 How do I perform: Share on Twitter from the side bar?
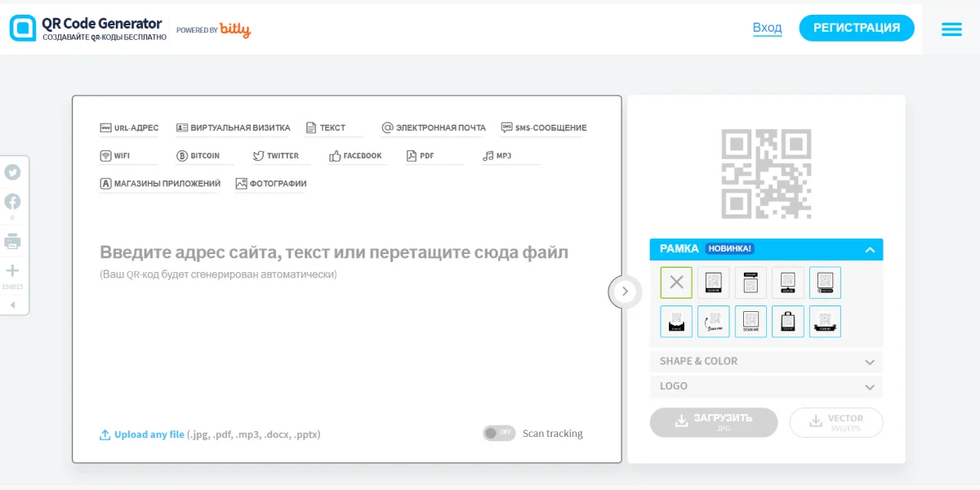(12, 172)
